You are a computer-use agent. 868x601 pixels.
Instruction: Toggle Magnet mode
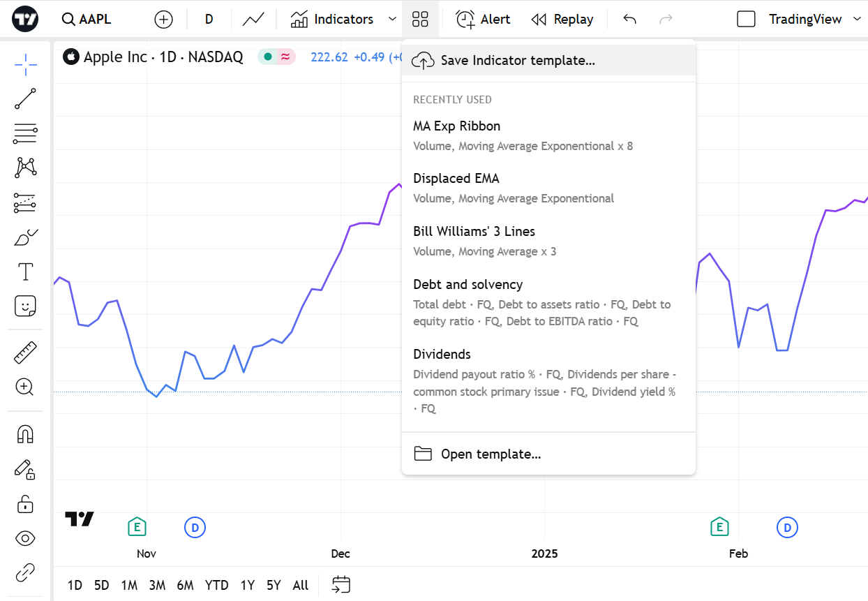(x=25, y=434)
